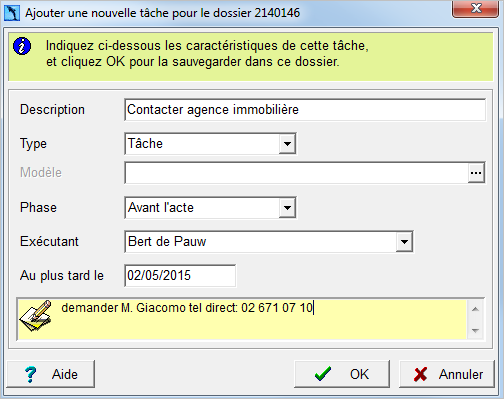
Task: Open help with Aide button
Action: (x=51, y=374)
